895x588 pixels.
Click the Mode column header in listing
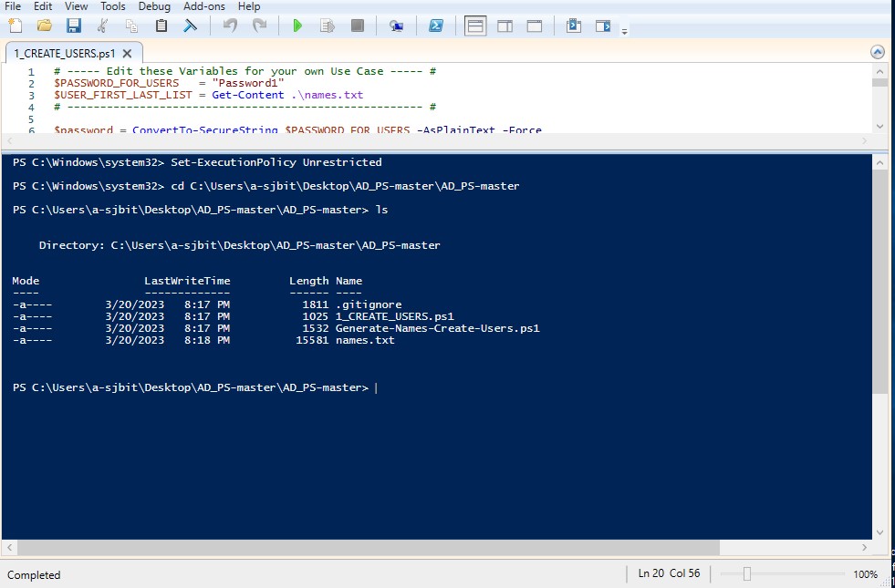[26, 281]
